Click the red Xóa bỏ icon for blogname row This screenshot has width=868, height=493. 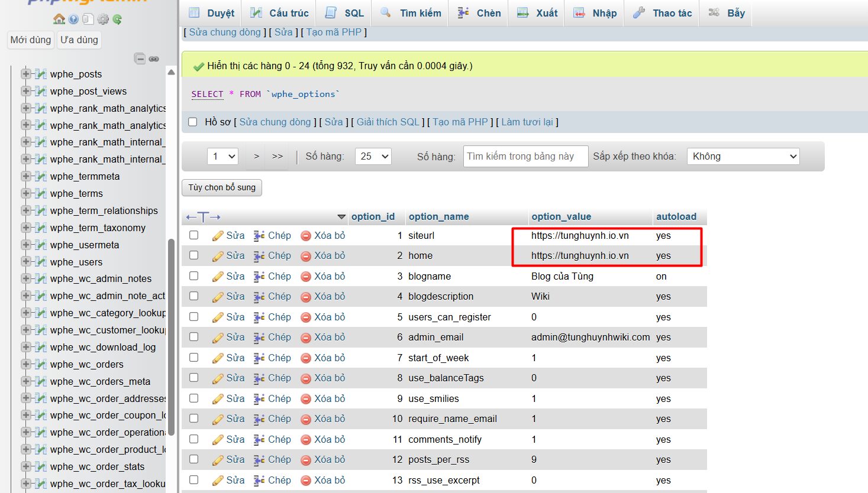pos(306,277)
